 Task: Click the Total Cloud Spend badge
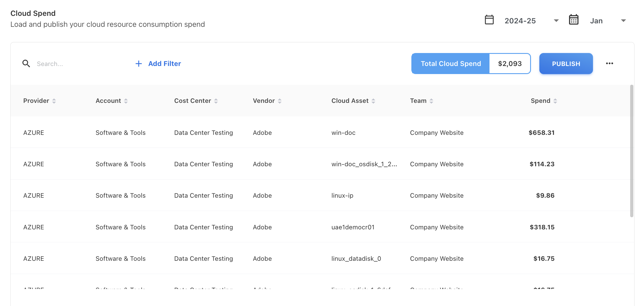coord(451,64)
